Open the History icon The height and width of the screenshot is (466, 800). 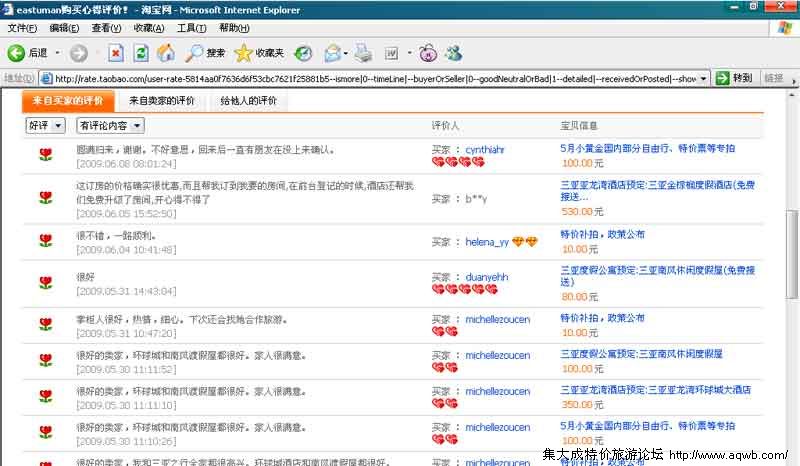click(x=304, y=53)
